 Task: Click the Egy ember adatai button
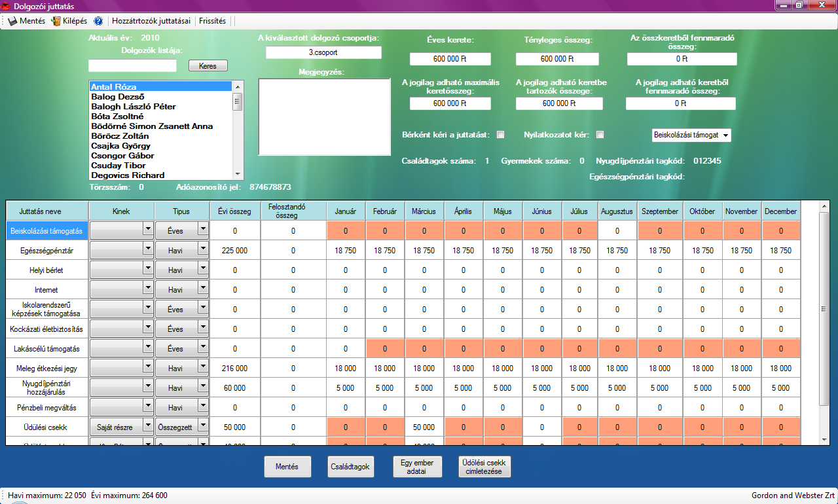point(418,467)
